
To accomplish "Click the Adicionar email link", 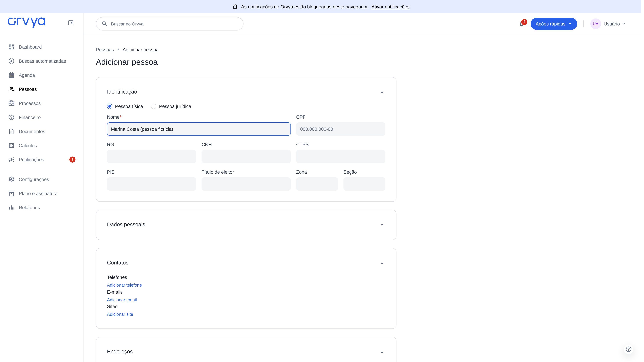I will [x=122, y=300].
